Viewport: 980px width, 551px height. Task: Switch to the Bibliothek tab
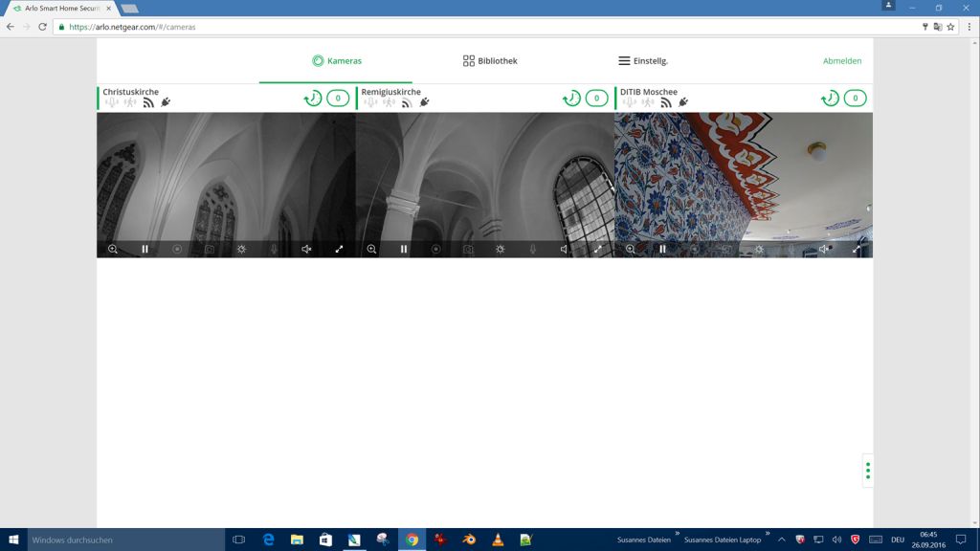tap(490, 61)
